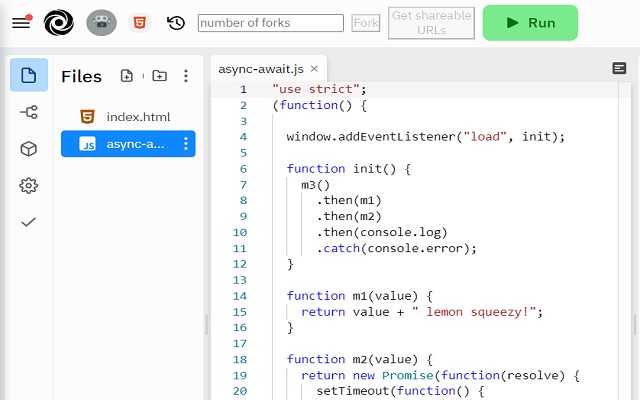This screenshot has width=640, height=400.
Task: Close the async-await.js editor tab
Action: pos(314,69)
